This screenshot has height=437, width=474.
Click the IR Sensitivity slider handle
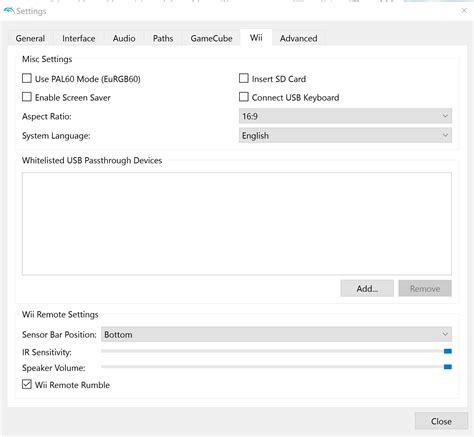click(448, 351)
